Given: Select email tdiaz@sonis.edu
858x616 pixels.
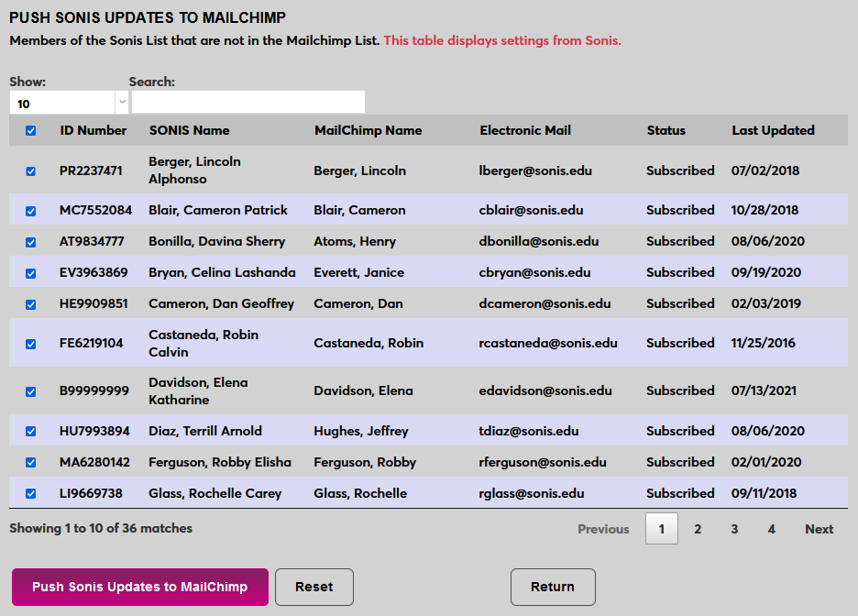Looking at the screenshot, I should [x=529, y=431].
